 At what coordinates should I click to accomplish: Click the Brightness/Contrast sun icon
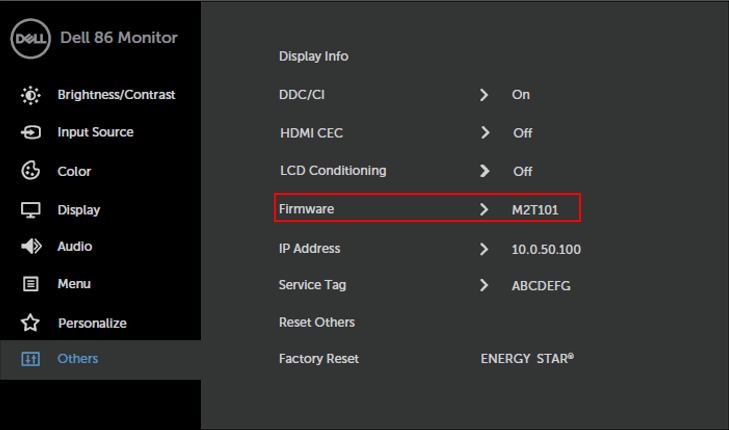click(x=31, y=95)
